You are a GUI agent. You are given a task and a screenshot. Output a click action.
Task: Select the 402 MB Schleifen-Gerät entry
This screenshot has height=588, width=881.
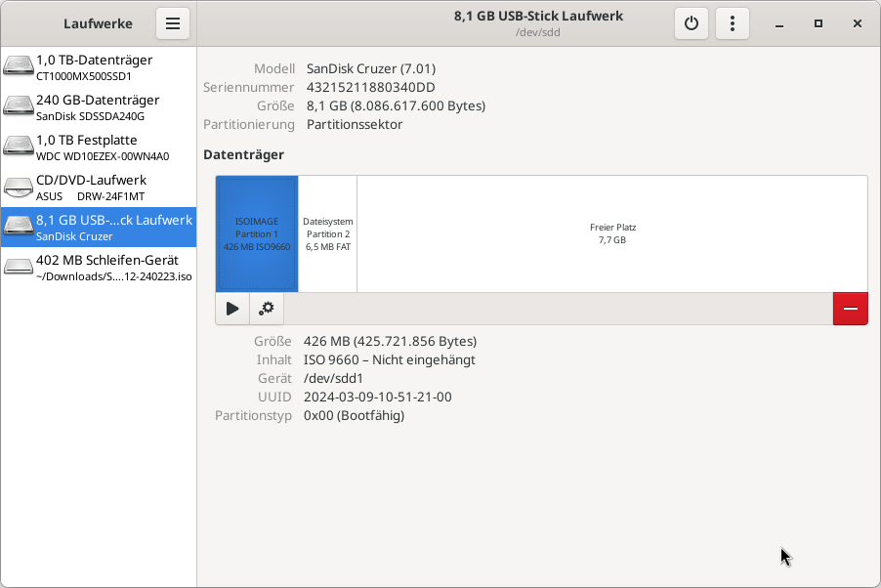[x=99, y=268]
